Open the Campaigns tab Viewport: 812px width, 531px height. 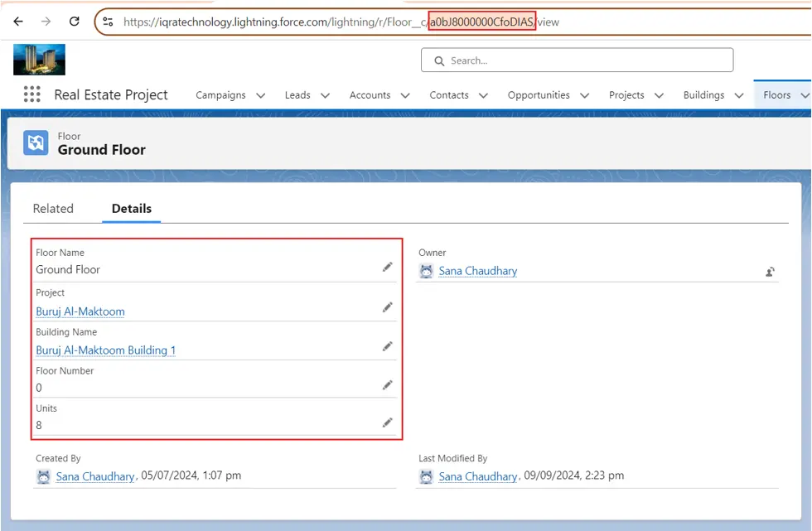[x=220, y=95]
